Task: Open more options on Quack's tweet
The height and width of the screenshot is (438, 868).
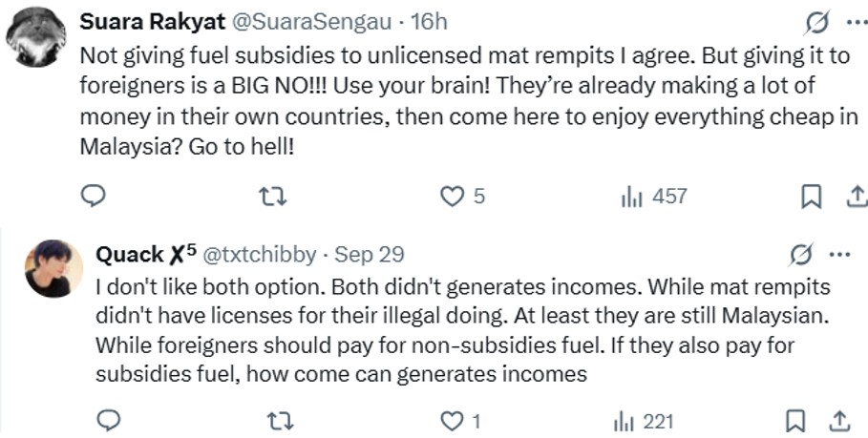Action: (x=837, y=254)
